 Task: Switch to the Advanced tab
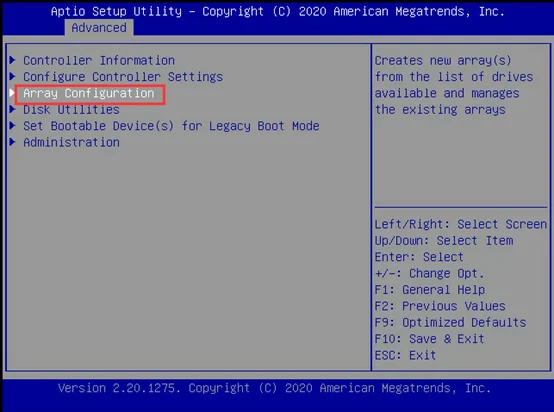click(x=99, y=28)
